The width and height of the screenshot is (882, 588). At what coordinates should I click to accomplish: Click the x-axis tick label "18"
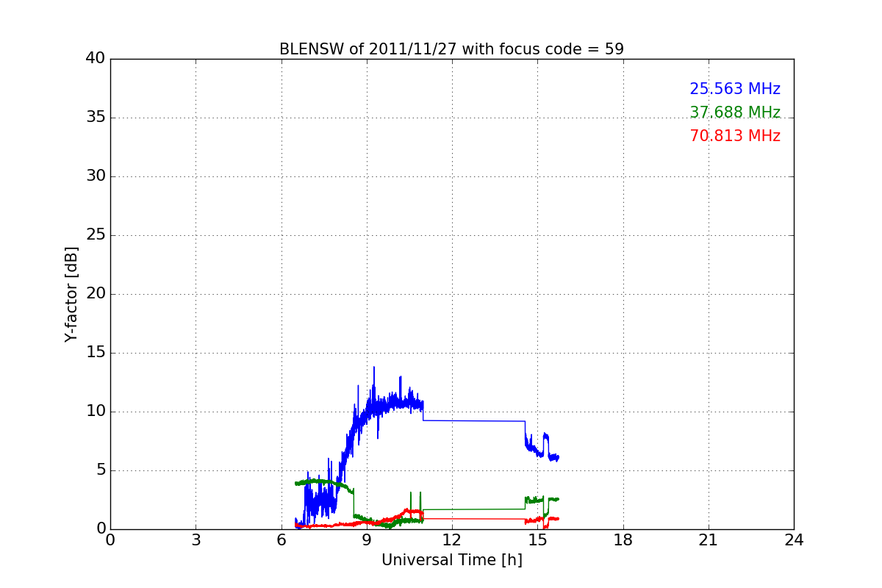[623, 540]
